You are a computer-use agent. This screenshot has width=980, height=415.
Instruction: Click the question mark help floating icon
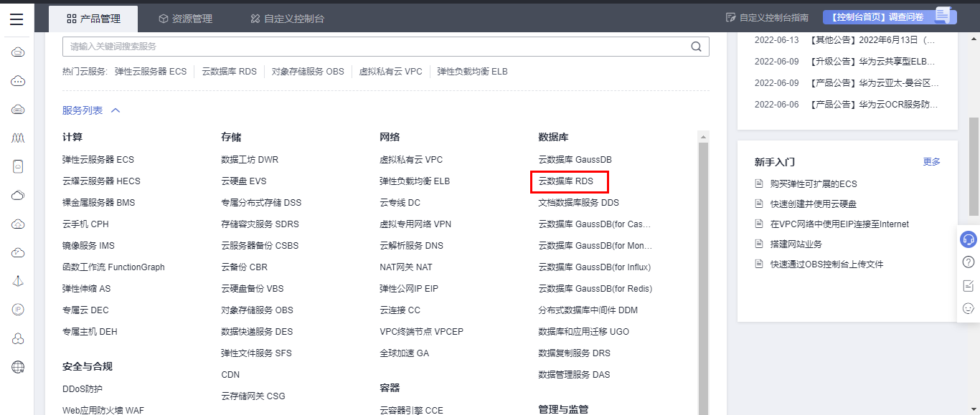[x=969, y=262]
